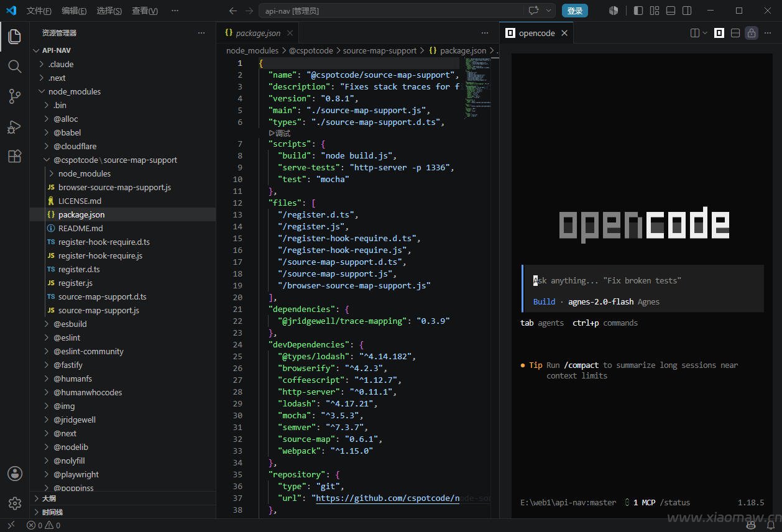Expand the .next folder
The image size is (782, 532).
[x=123, y=78]
